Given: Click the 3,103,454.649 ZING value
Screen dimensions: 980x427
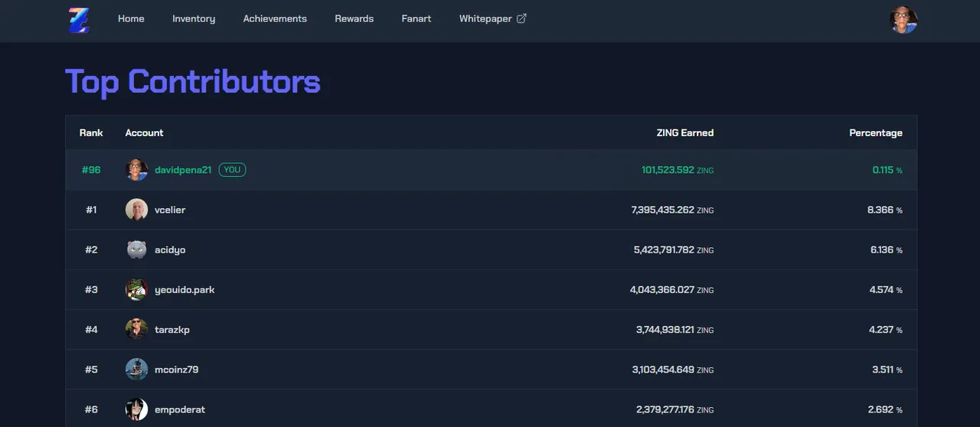Looking at the screenshot, I should [673, 370].
